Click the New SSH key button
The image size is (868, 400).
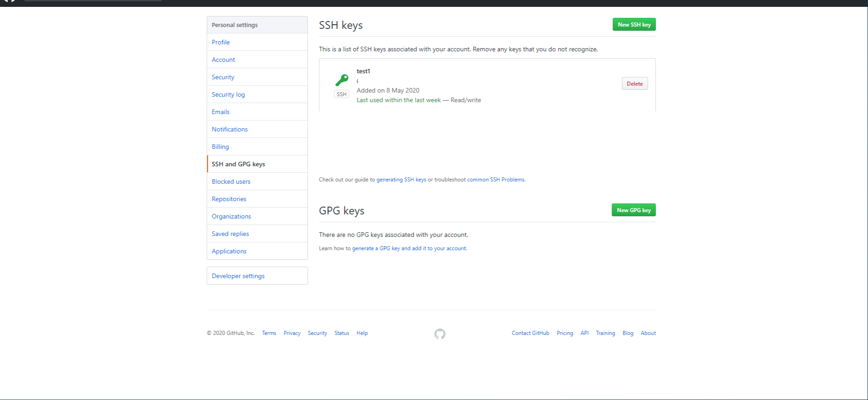(x=634, y=25)
